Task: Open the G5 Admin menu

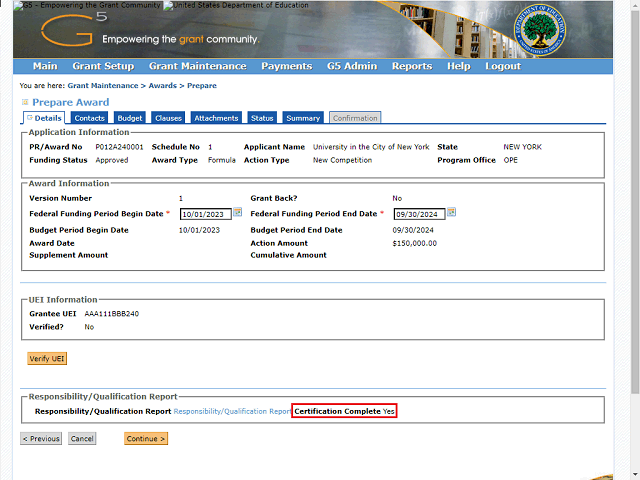Action: tap(351, 66)
